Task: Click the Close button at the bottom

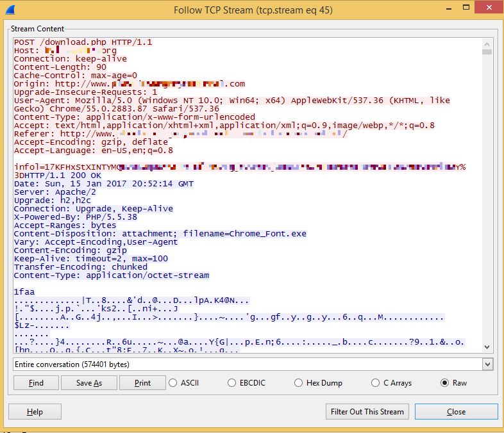Action: pyautogui.click(x=456, y=411)
